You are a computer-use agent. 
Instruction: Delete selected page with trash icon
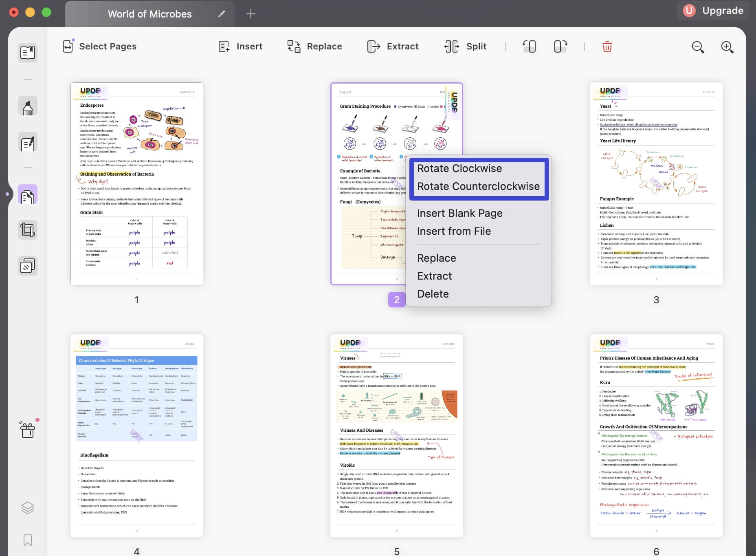click(x=607, y=46)
